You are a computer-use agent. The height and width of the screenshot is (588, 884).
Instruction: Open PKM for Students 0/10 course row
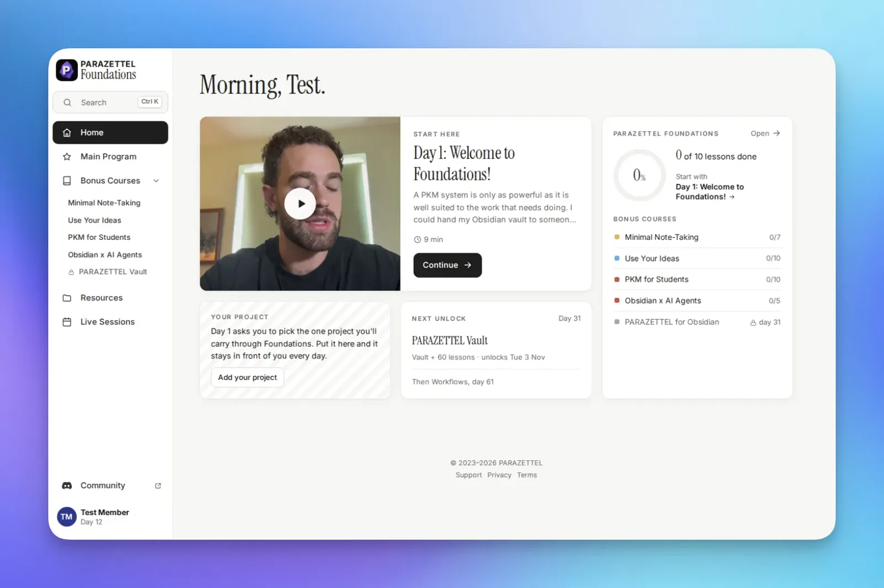[697, 280]
